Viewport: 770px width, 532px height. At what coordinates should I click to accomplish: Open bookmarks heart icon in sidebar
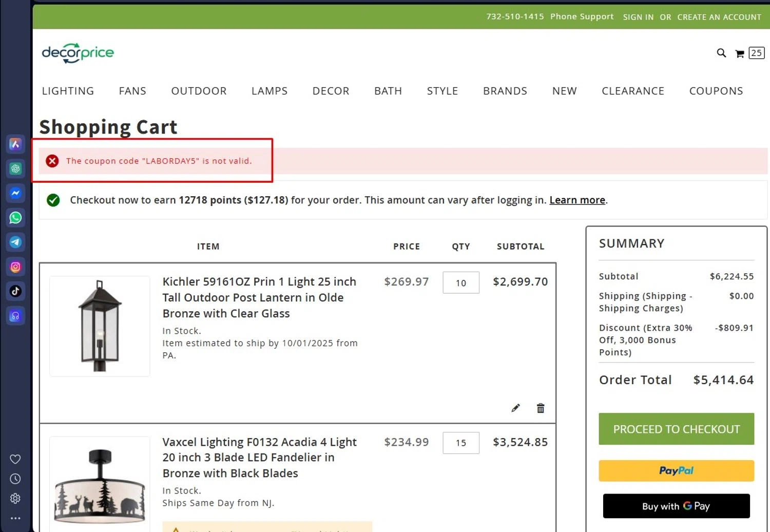coord(15,459)
